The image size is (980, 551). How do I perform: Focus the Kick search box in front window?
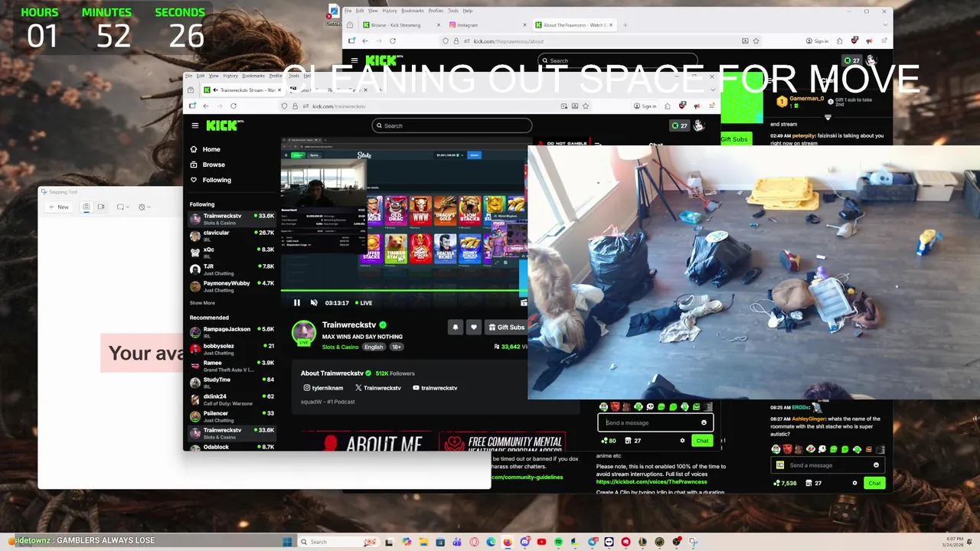(452, 126)
